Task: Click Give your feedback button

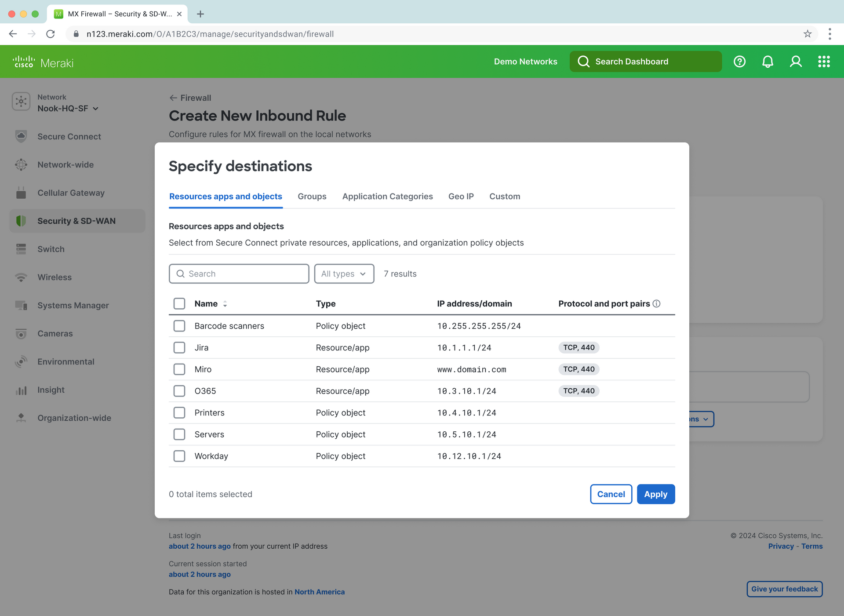Action: (x=785, y=589)
